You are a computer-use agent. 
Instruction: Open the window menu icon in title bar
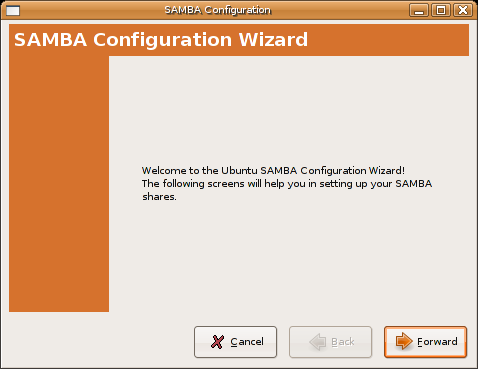[13, 10]
